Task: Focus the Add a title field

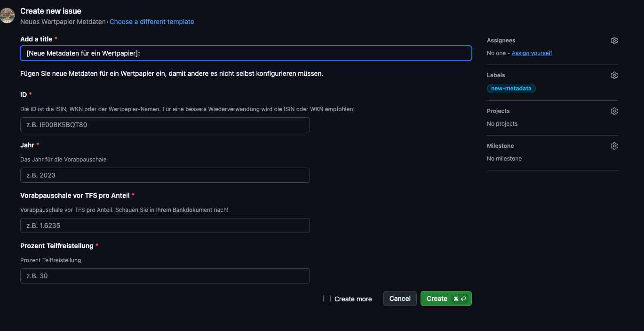Action: [246, 53]
